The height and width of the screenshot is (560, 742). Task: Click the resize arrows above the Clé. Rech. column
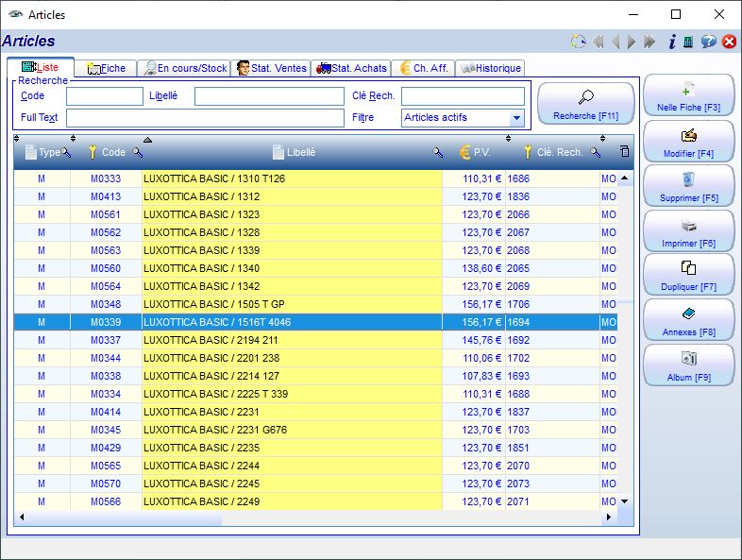(x=508, y=139)
